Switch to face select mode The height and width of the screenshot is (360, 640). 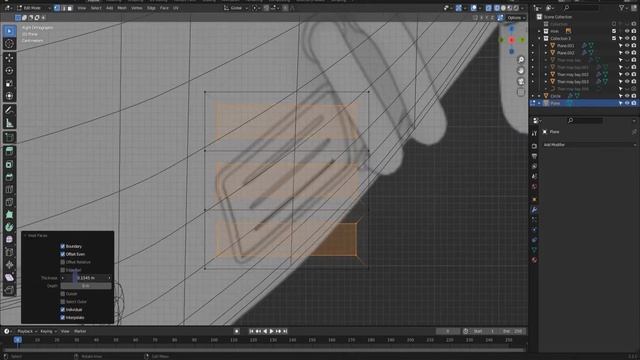click(x=70, y=8)
